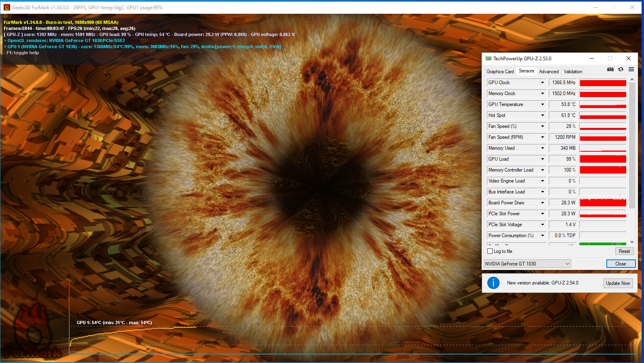The height and width of the screenshot is (363, 644).
Task: Switch to the Graphics Card tab
Action: click(x=500, y=72)
